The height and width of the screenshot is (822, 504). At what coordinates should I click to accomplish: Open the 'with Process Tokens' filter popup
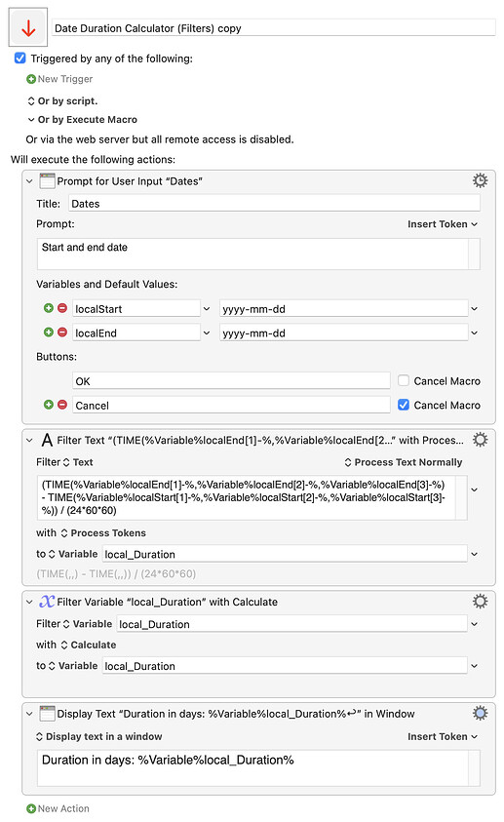pyautogui.click(x=103, y=533)
